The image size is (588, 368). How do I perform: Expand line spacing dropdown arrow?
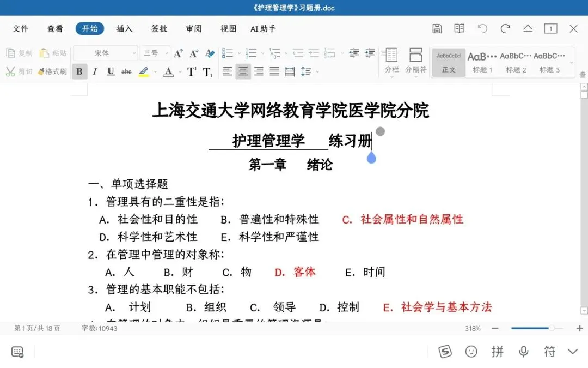317,71
